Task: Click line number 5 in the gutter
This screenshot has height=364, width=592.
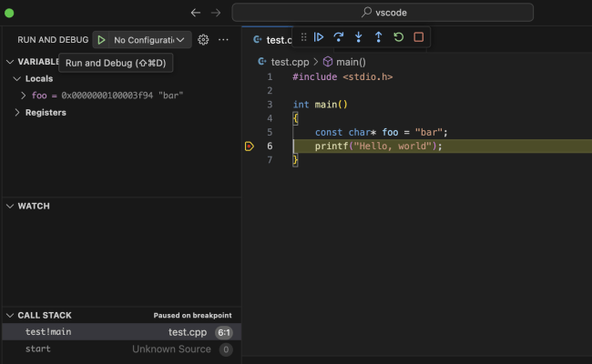Action: [270, 132]
